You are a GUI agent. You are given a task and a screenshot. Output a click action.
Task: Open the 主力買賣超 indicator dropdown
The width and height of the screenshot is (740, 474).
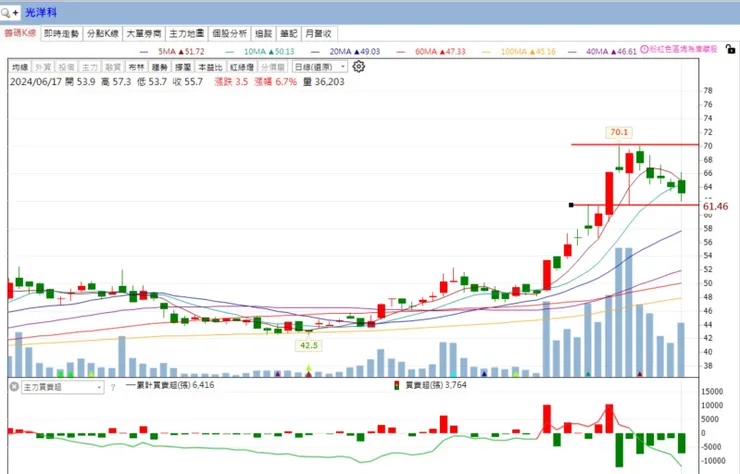point(62,387)
